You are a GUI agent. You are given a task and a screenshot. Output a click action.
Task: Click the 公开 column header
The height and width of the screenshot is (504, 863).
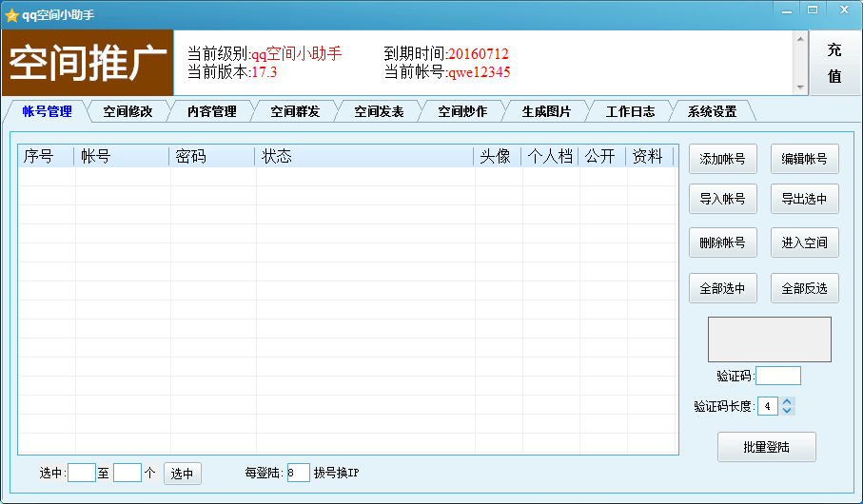point(602,156)
